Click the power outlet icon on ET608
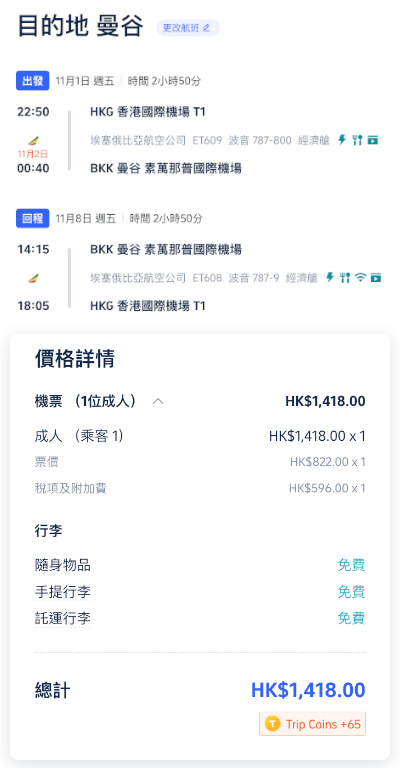Viewport: 400px width, 768px height. tap(330, 278)
